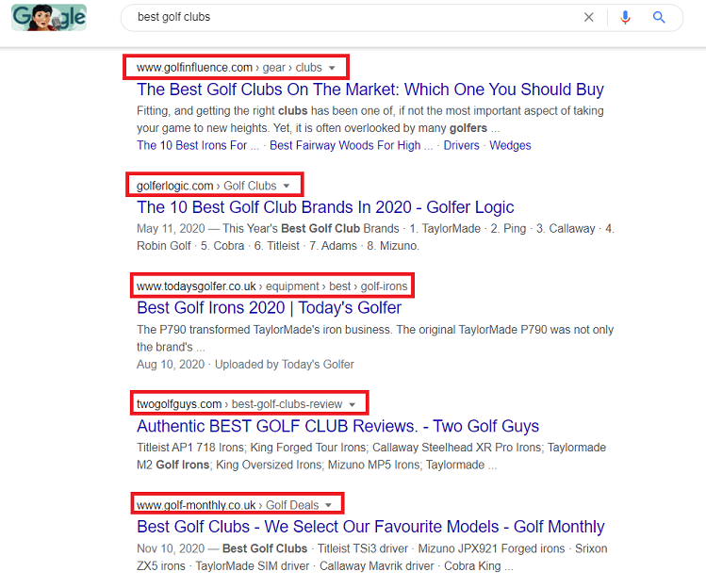Open 'Authentic BEST GOLF CLUB Reviews' result

click(337, 426)
